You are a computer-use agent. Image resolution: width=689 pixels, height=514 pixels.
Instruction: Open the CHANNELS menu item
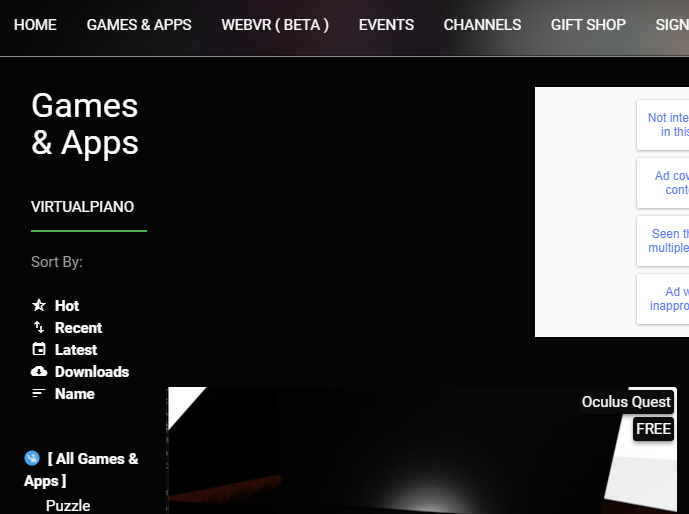[x=482, y=25]
